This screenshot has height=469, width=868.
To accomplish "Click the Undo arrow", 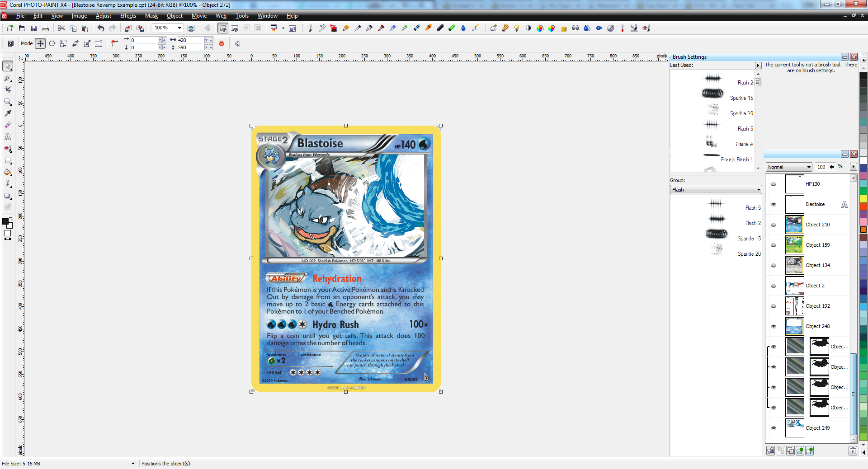I will (101, 28).
